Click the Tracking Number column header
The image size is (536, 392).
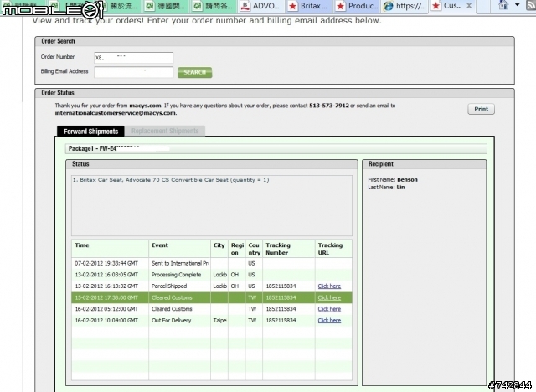coord(288,249)
